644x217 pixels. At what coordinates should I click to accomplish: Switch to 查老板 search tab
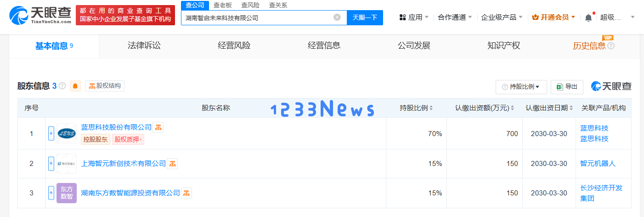(223, 5)
